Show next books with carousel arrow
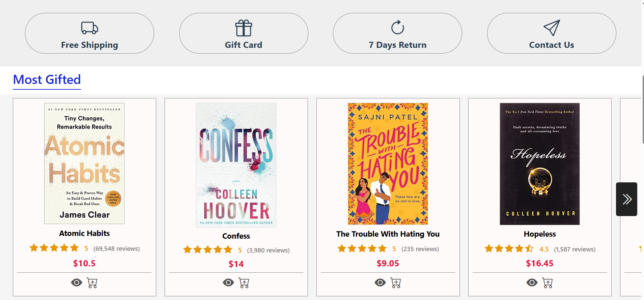The width and height of the screenshot is (644, 300). click(626, 199)
